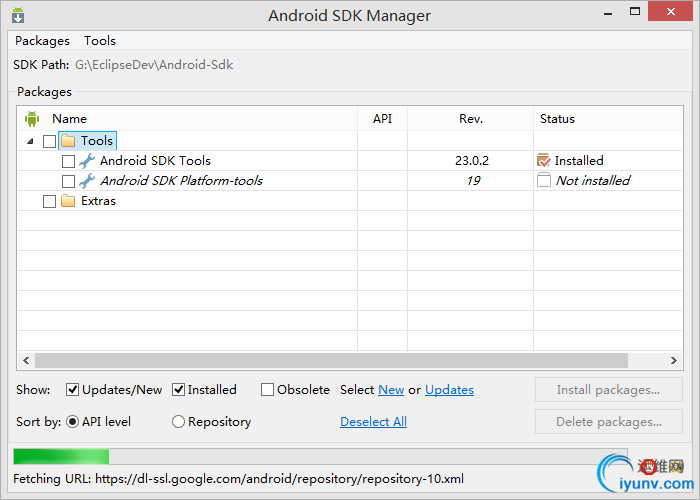Screen dimensions: 700x500
Task: Click the Extras folder icon
Action: point(68,201)
